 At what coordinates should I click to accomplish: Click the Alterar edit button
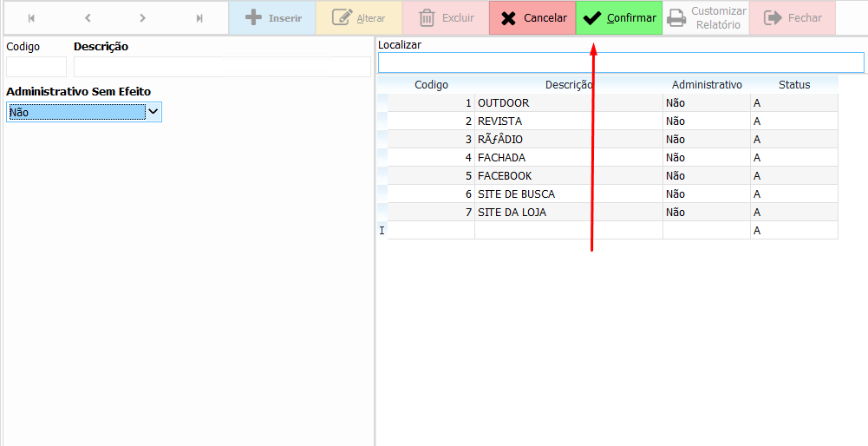click(358, 18)
